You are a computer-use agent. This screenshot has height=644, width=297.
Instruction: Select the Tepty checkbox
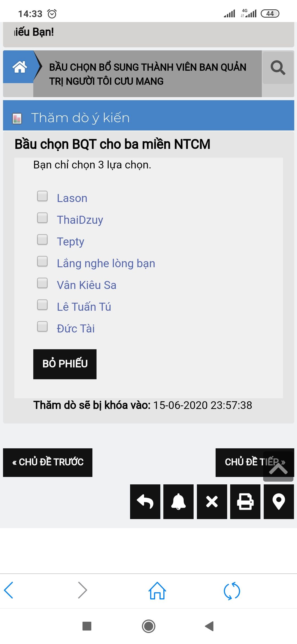tap(42, 240)
